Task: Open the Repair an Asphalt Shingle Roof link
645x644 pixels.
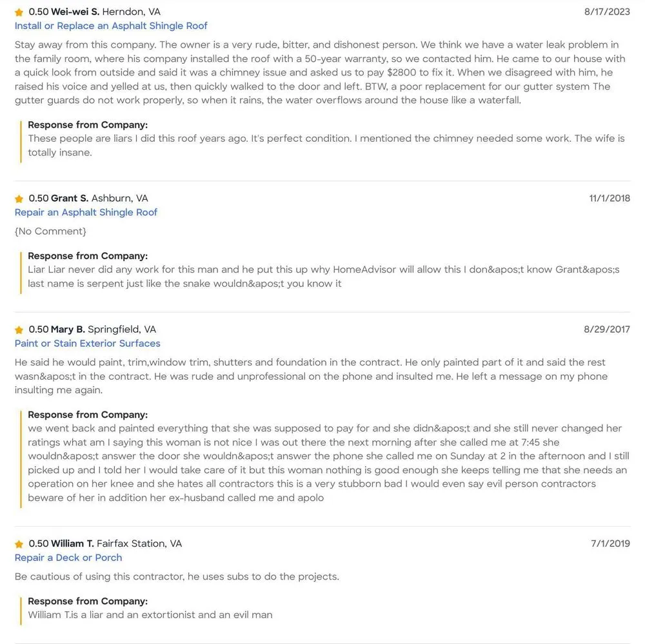Action: (86, 212)
